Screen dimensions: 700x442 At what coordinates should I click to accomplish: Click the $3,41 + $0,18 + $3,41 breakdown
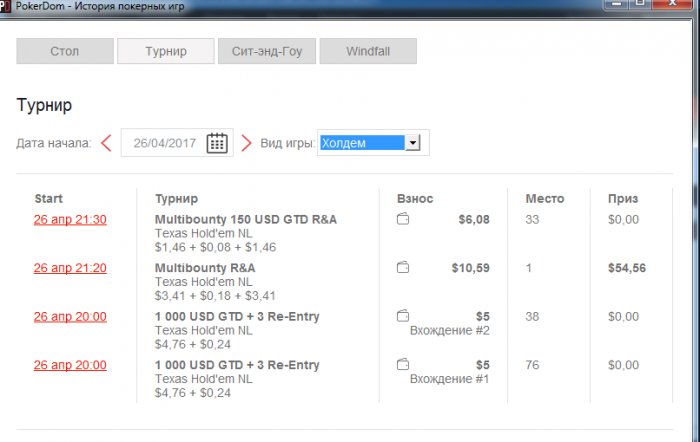click(215, 296)
